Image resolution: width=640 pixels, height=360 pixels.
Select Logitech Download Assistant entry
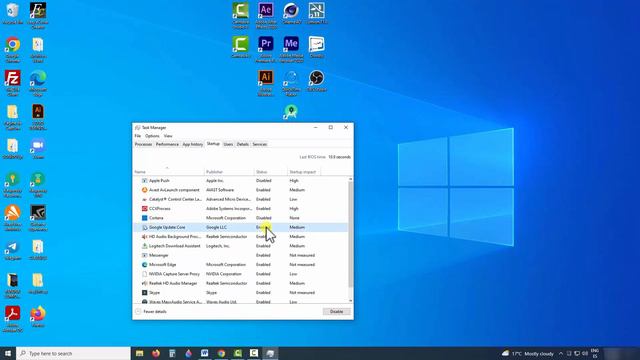click(241, 246)
